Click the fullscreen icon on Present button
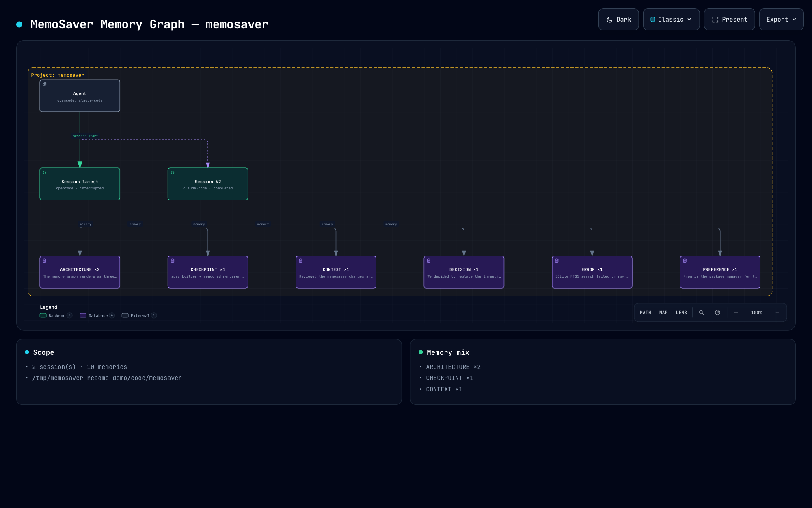The width and height of the screenshot is (812, 508). pos(715,20)
